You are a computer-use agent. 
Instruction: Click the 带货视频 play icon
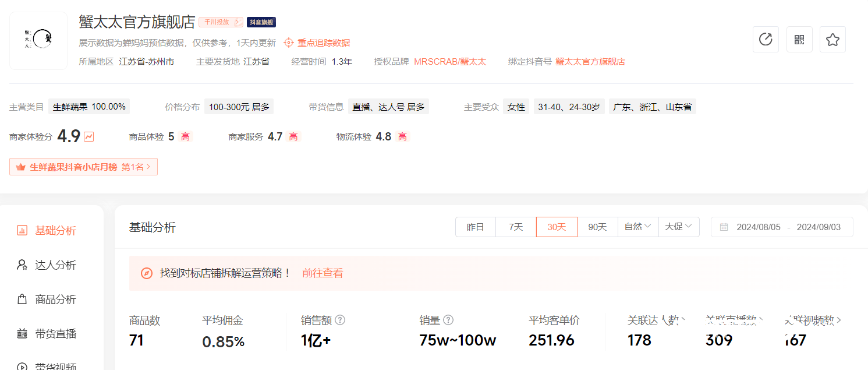(x=22, y=367)
